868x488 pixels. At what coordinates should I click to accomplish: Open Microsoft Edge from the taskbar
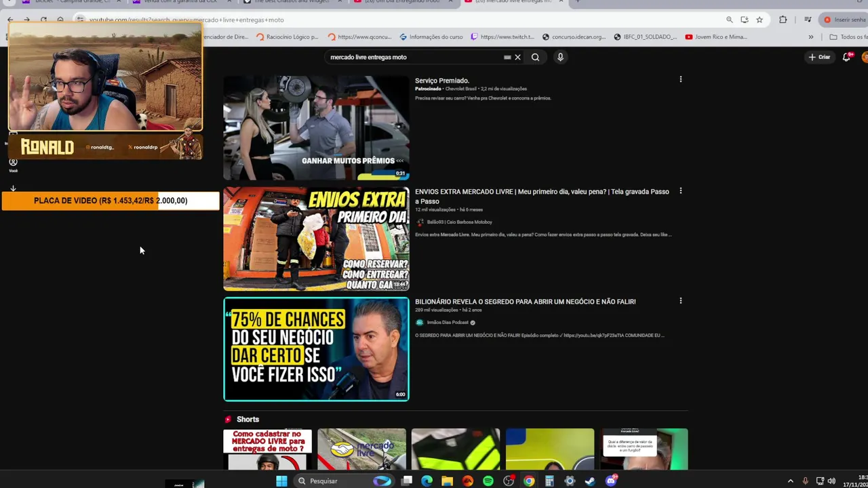tap(427, 481)
